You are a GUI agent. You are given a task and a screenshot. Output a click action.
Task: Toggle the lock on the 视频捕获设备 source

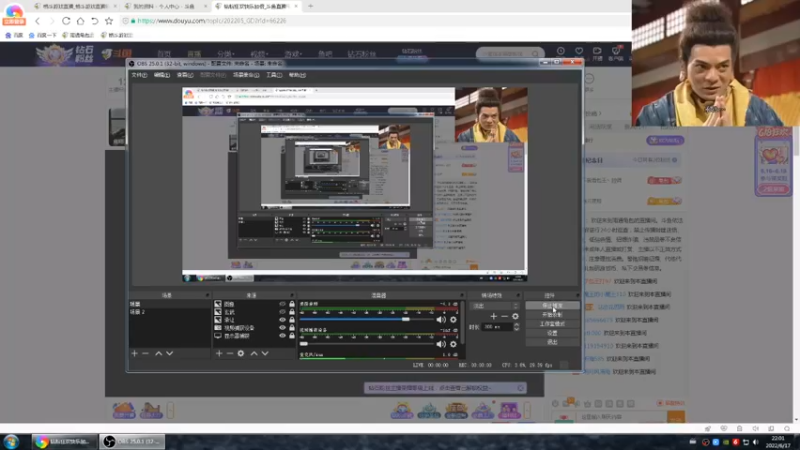click(292, 328)
